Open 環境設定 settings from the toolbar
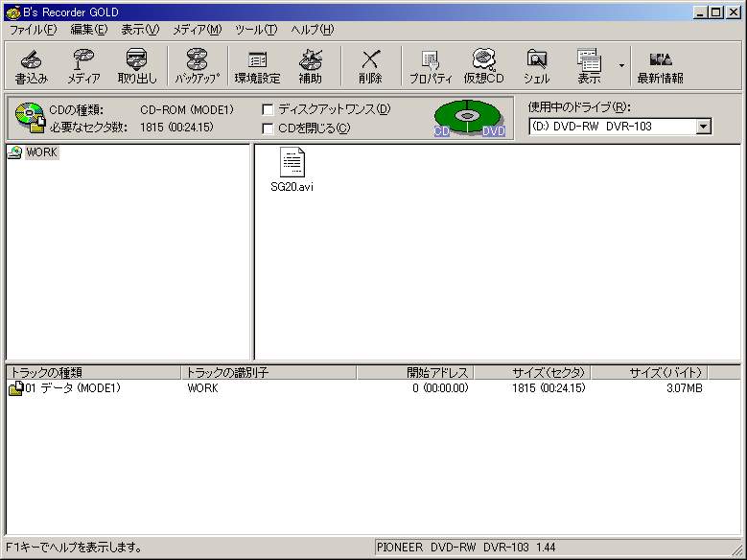Image resolution: width=747 pixels, height=560 pixels. point(257,66)
